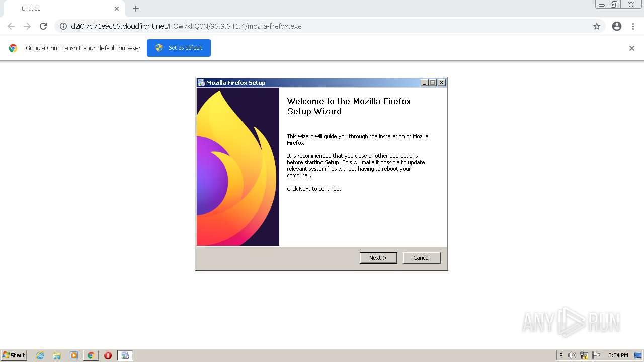Click "Google Chrome isn't your default browser" text
Image resolution: width=644 pixels, height=362 pixels.
point(83,48)
